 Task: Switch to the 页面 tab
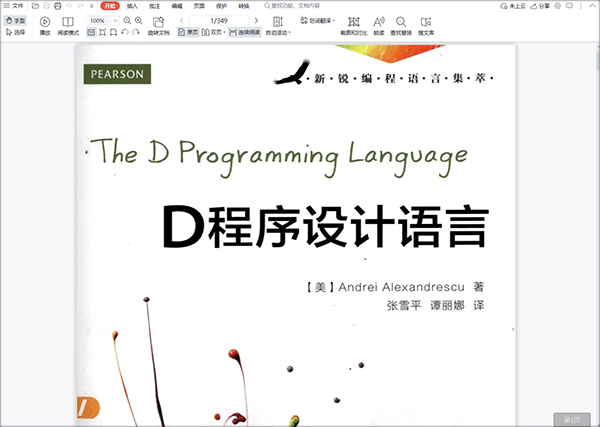[x=199, y=6]
